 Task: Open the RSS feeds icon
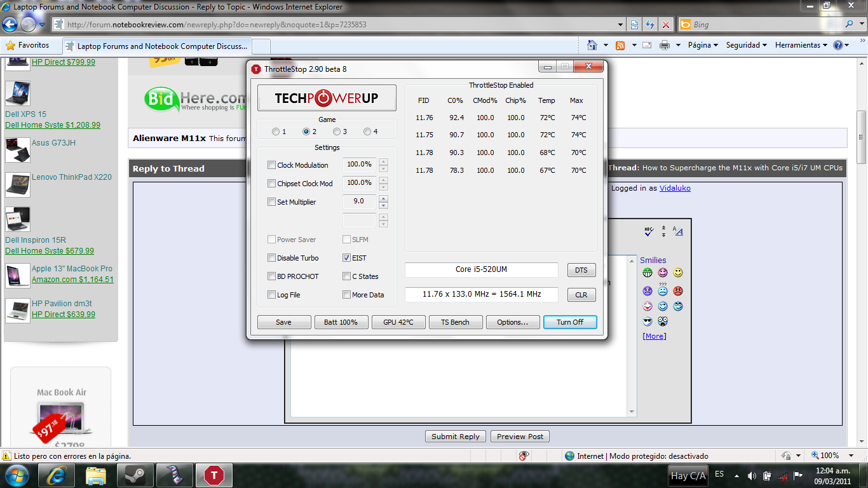620,45
